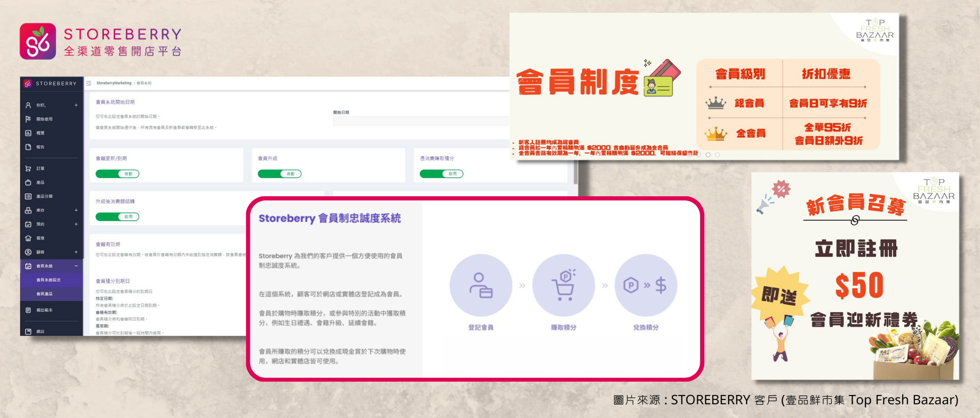Click the person circle icon for 顧客

28,252
